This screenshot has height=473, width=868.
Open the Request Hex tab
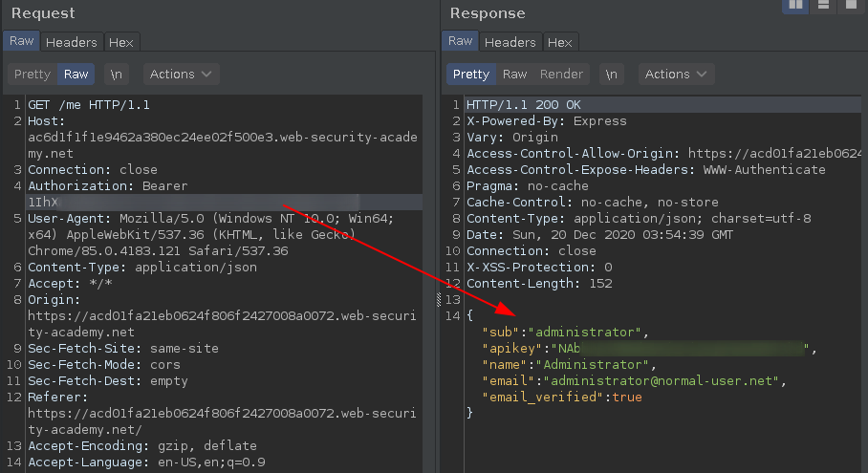tap(121, 42)
